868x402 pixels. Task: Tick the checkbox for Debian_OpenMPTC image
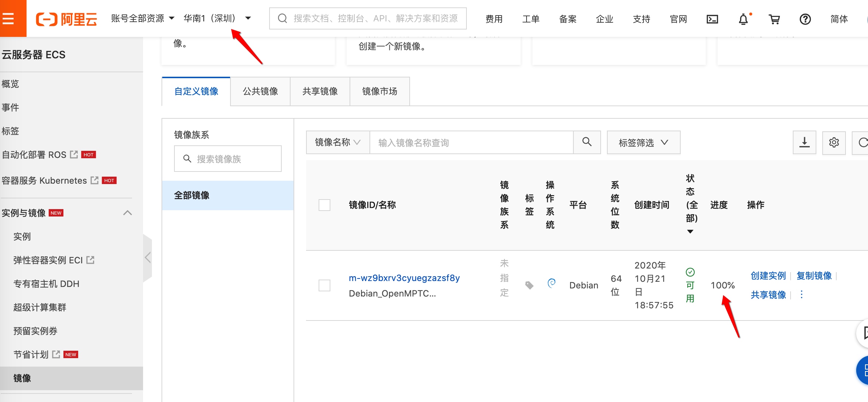coord(324,285)
